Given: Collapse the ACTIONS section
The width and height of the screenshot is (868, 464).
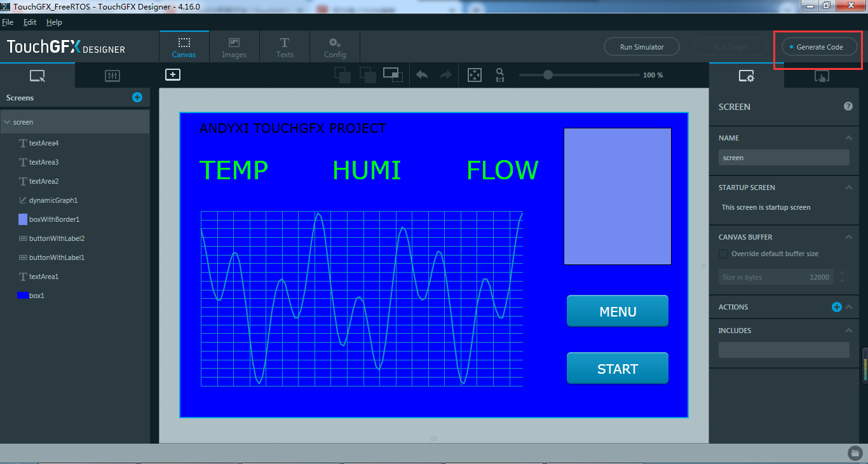Looking at the screenshot, I should point(849,307).
